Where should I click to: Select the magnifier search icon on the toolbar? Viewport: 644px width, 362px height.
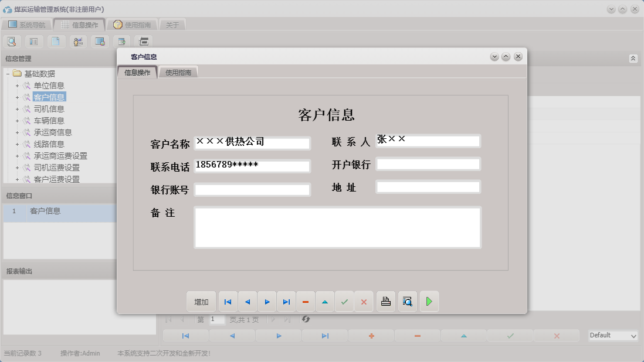coord(12,42)
